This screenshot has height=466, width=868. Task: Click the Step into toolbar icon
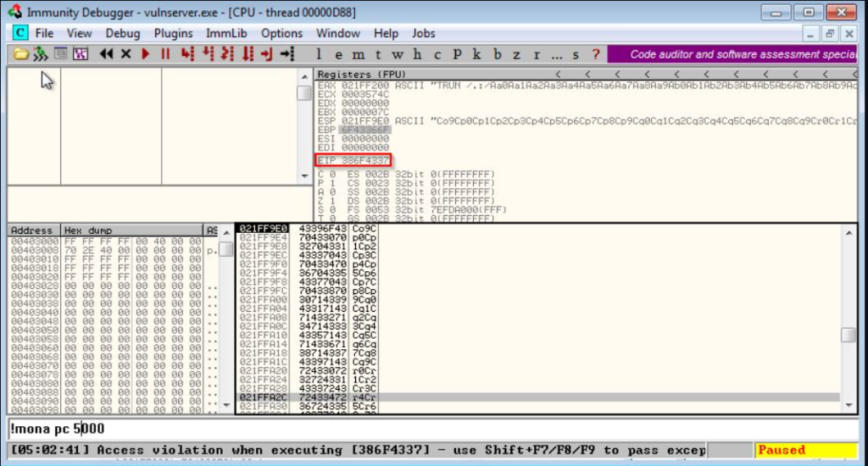[186, 54]
